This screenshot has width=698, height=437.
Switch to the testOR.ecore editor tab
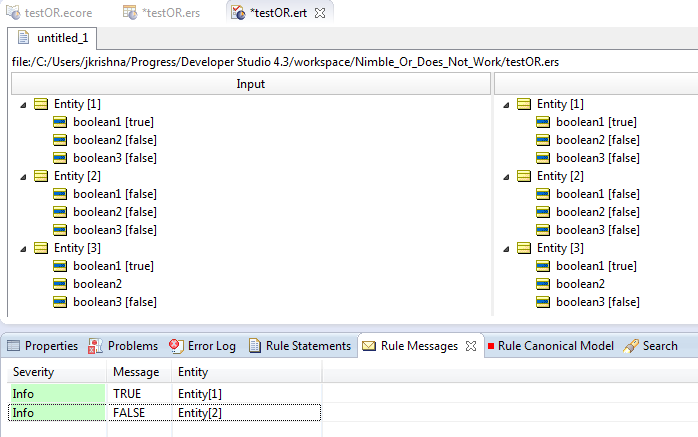coord(49,12)
